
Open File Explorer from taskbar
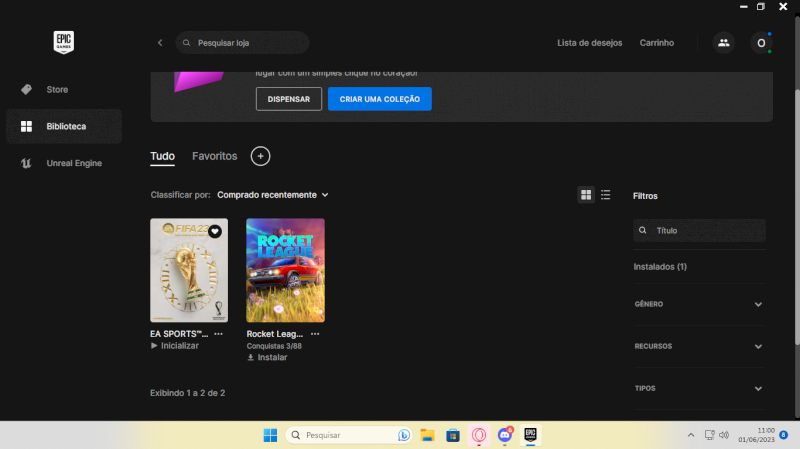428,435
